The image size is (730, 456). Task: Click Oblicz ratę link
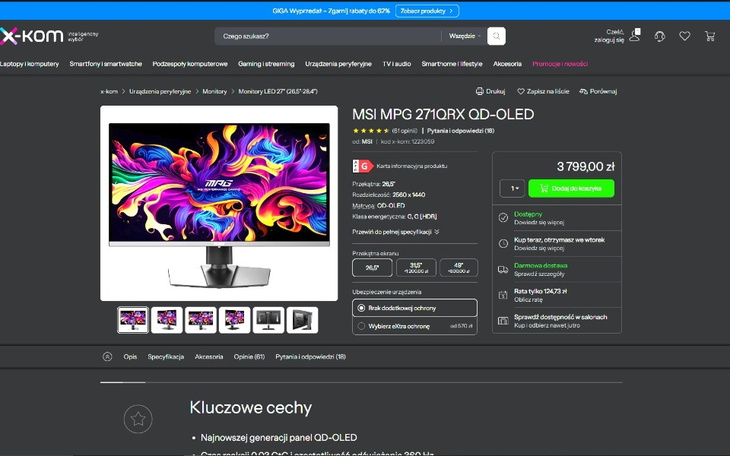(528, 300)
